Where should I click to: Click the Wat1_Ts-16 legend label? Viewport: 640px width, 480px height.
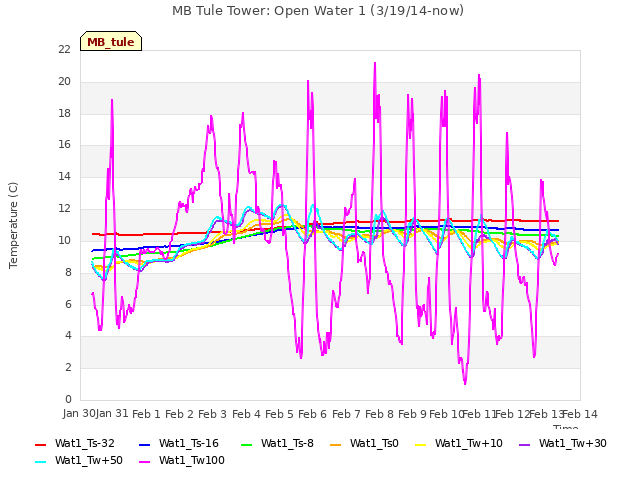coord(189,444)
